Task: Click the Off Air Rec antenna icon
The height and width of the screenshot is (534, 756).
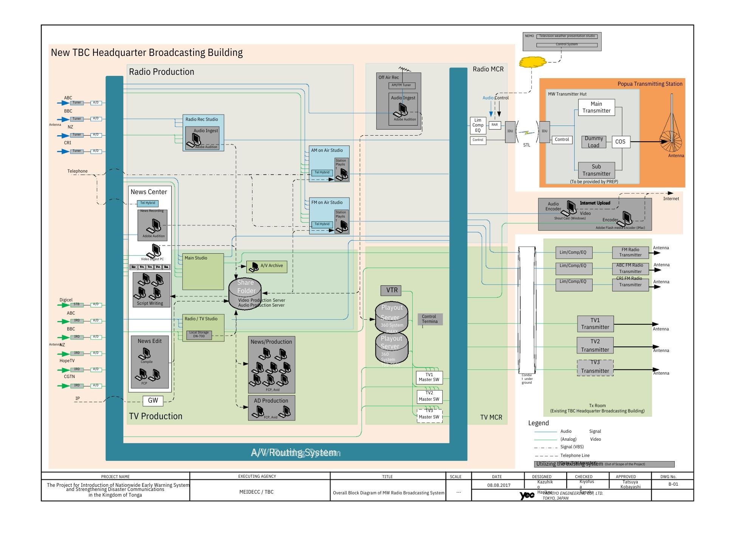Action: [404, 69]
